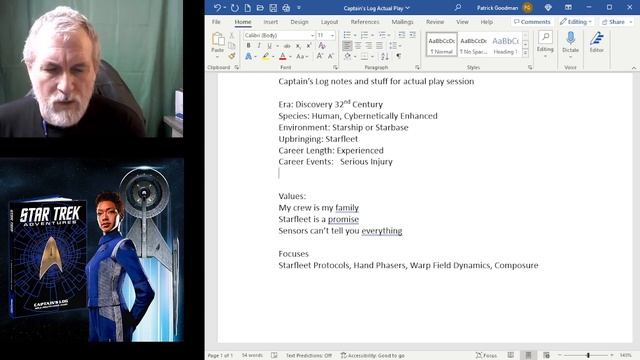Click the Copy icon
This screenshot has width=640, height=360.
[x=232, y=46]
